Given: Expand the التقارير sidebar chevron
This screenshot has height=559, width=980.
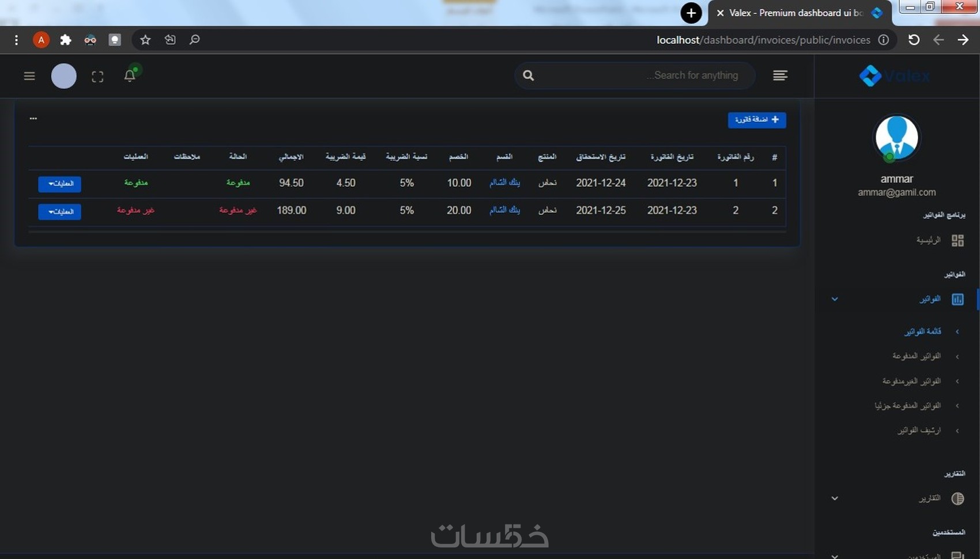Looking at the screenshot, I should (x=835, y=498).
